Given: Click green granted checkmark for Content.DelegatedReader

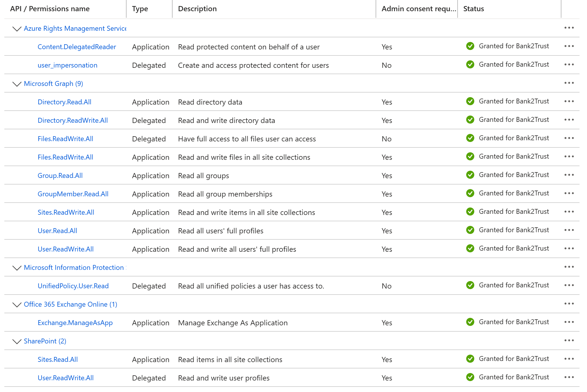Looking at the screenshot, I should point(470,46).
